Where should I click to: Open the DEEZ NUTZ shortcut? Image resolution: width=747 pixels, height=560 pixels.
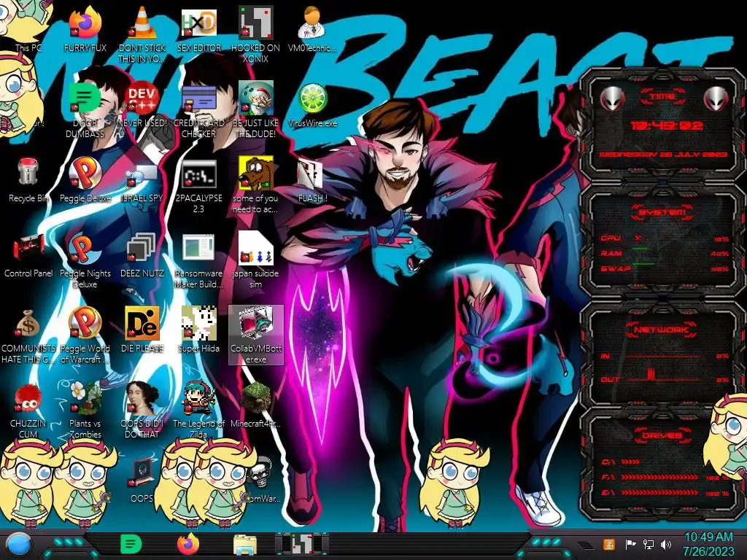[x=142, y=255]
